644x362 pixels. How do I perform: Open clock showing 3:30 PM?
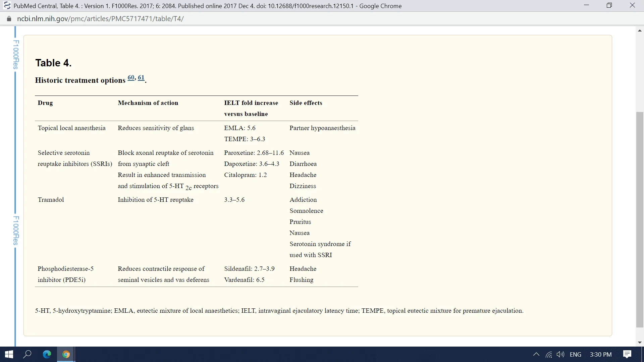coord(601,354)
